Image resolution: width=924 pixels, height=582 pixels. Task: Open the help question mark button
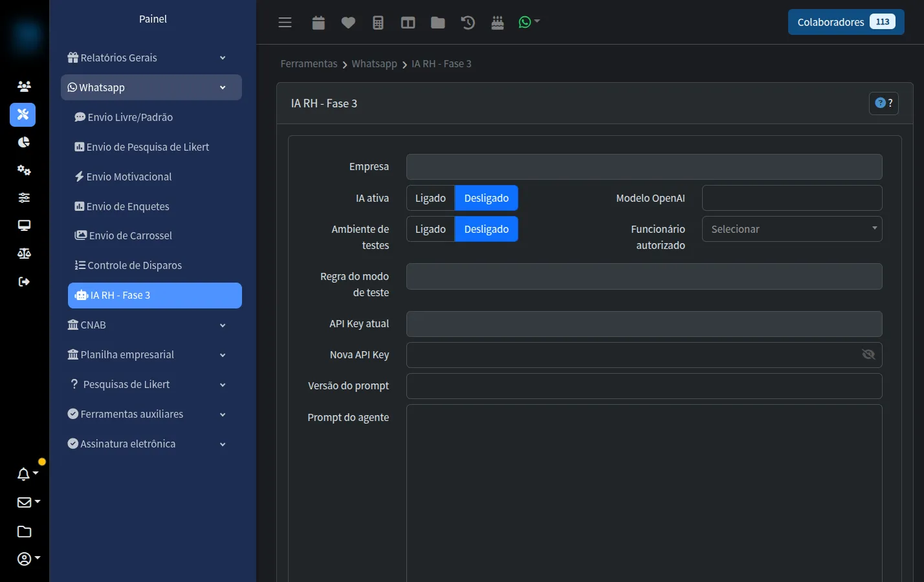pos(884,103)
